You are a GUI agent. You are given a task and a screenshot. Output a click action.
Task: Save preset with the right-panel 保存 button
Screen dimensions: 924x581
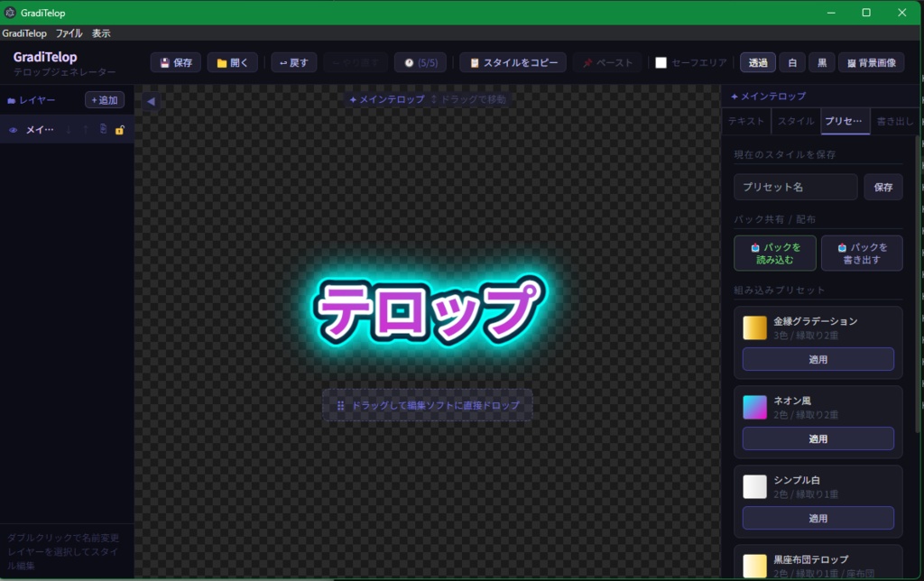[882, 187]
